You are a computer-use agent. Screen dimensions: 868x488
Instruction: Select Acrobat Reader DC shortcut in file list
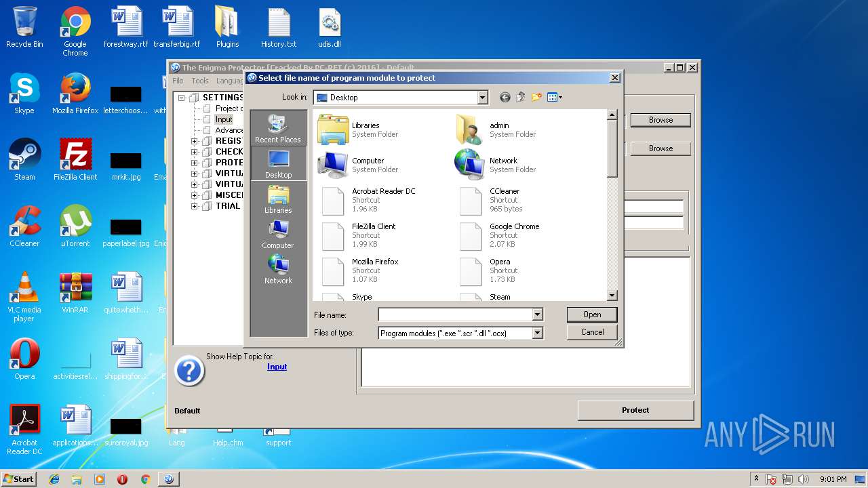(368, 200)
